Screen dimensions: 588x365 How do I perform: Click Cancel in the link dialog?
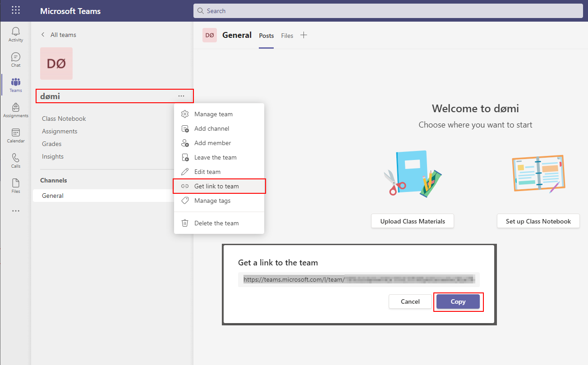click(x=410, y=301)
